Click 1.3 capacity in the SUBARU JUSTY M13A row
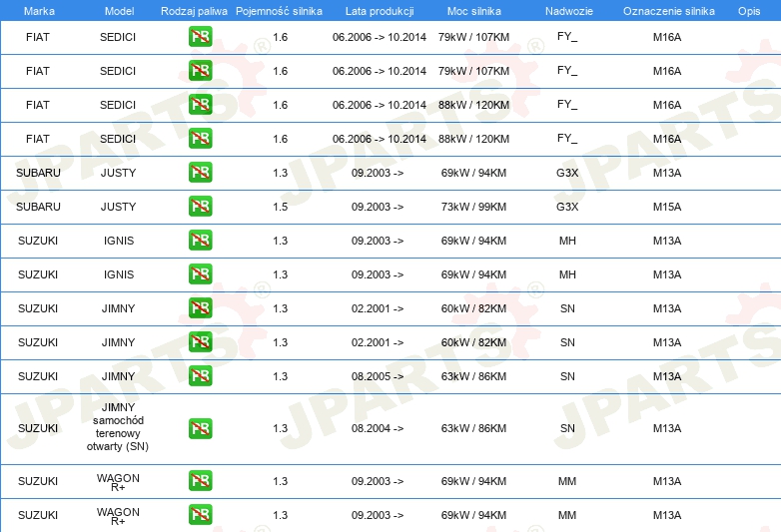 tap(280, 173)
